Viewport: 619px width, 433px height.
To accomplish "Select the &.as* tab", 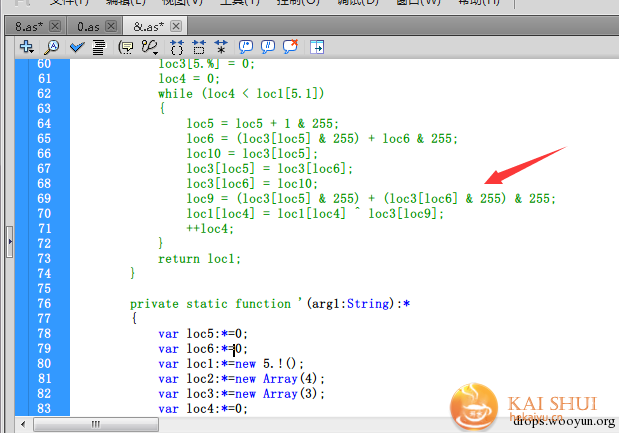I will point(148,26).
